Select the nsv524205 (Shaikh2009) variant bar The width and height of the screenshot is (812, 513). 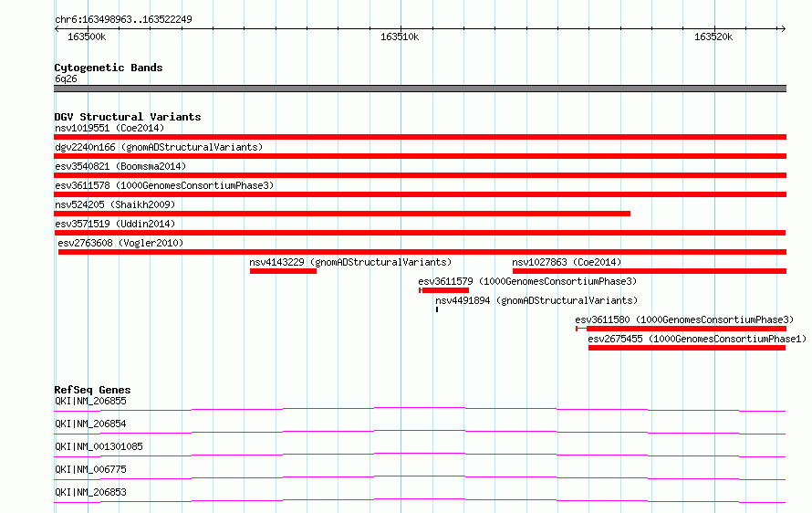[342, 214]
